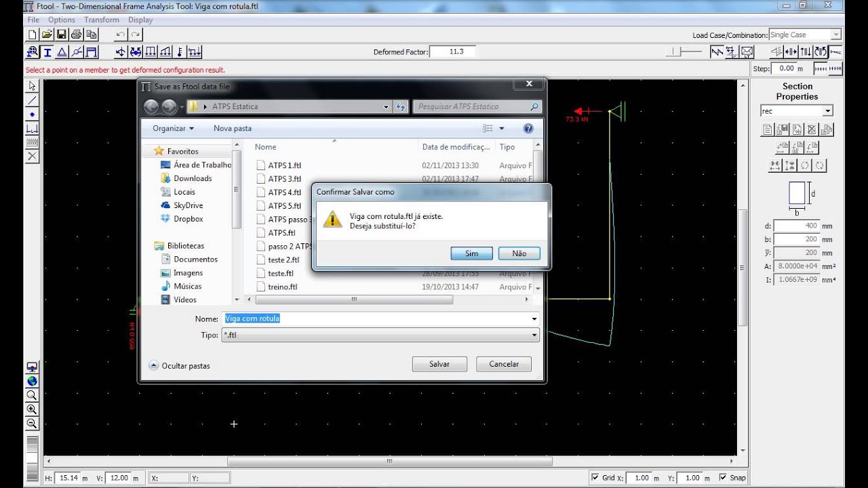Click the Cancelar button
The image size is (868, 488).
point(504,364)
